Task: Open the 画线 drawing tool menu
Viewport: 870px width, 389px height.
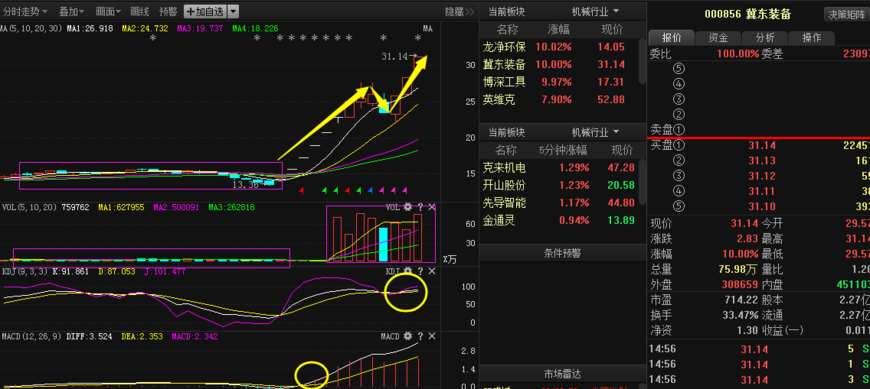Action: click(139, 11)
